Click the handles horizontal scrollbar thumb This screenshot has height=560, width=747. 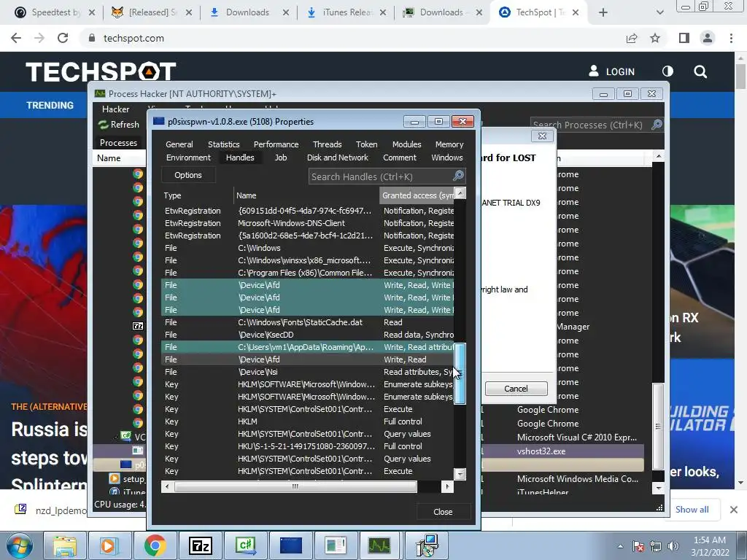[295, 486]
